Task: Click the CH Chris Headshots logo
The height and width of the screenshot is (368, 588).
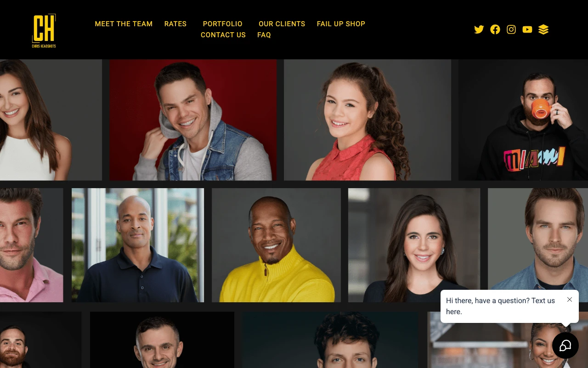Action: pyautogui.click(x=44, y=31)
